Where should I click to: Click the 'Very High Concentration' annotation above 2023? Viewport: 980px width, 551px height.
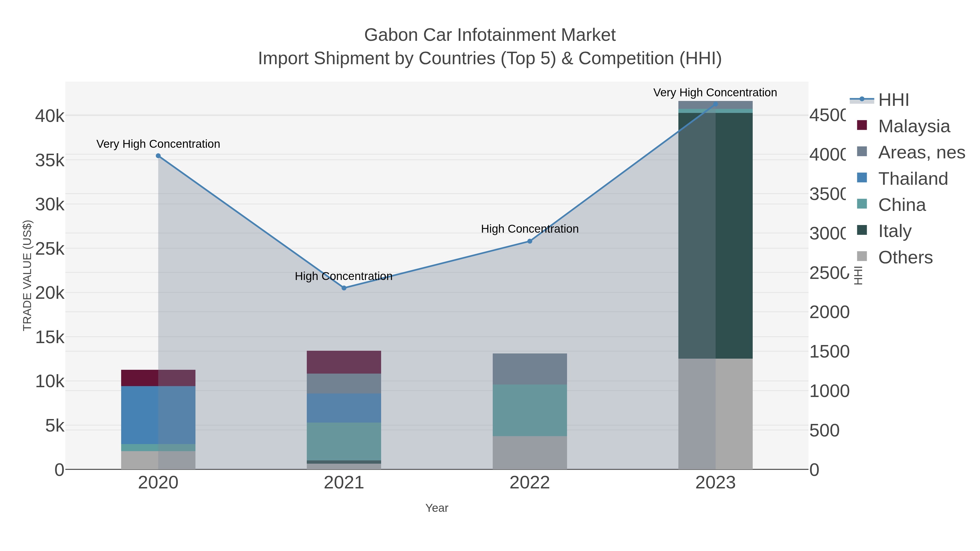(x=715, y=93)
